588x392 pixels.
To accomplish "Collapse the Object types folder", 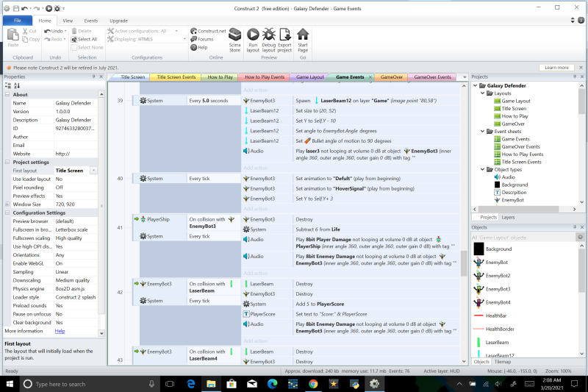I will (x=483, y=170).
